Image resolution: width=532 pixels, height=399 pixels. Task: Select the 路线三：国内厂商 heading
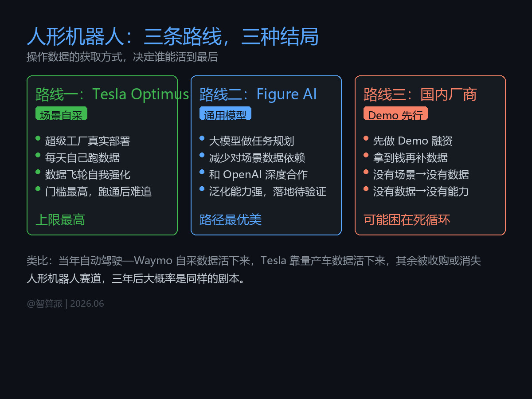(420, 94)
